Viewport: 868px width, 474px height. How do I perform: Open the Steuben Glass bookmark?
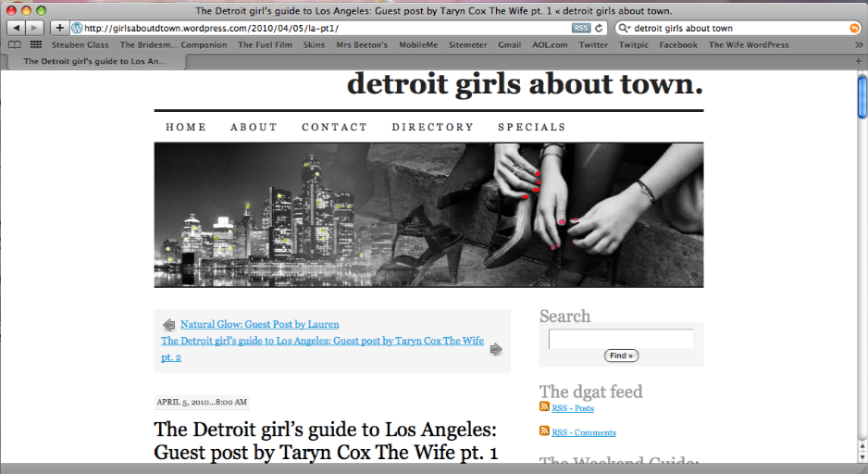(x=81, y=44)
